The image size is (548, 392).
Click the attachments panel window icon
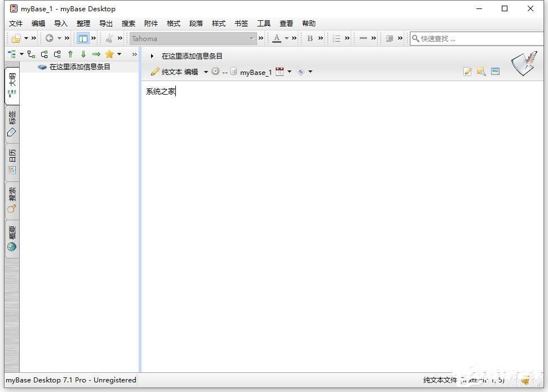click(x=495, y=72)
